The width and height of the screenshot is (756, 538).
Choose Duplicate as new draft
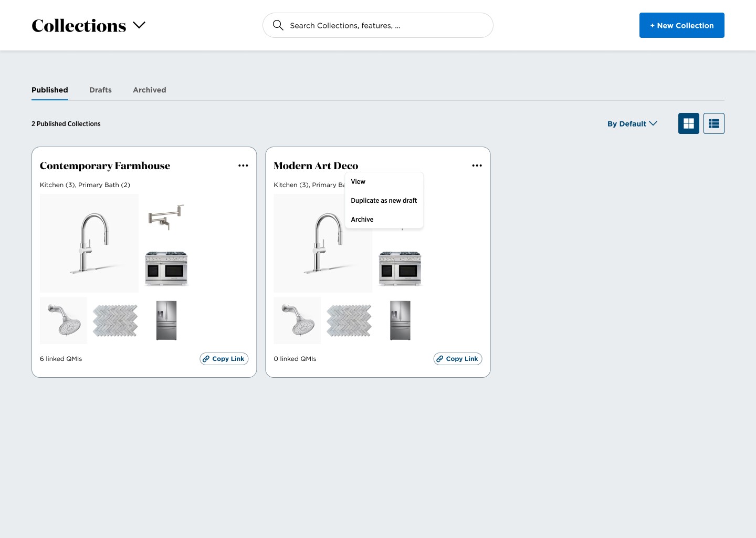[384, 200]
